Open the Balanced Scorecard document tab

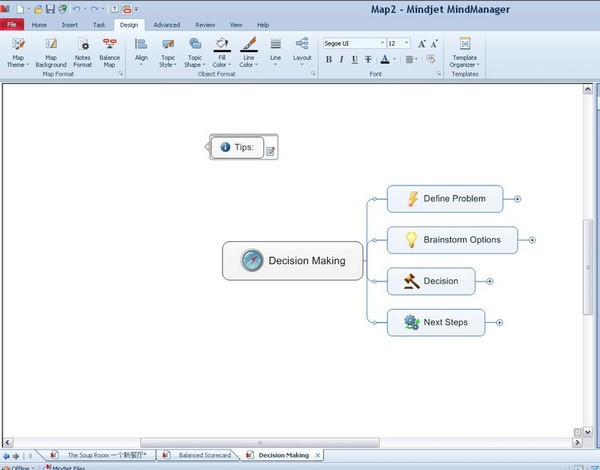[x=203, y=455]
